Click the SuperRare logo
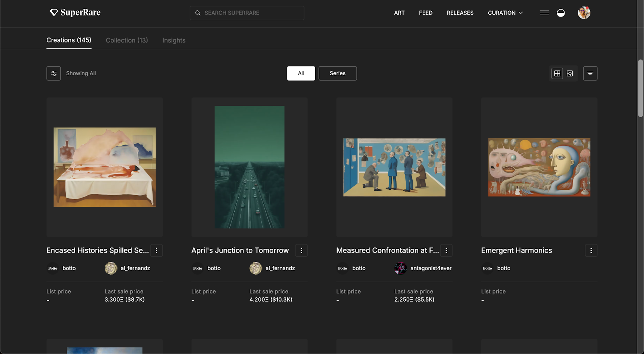The image size is (644, 354). point(75,12)
